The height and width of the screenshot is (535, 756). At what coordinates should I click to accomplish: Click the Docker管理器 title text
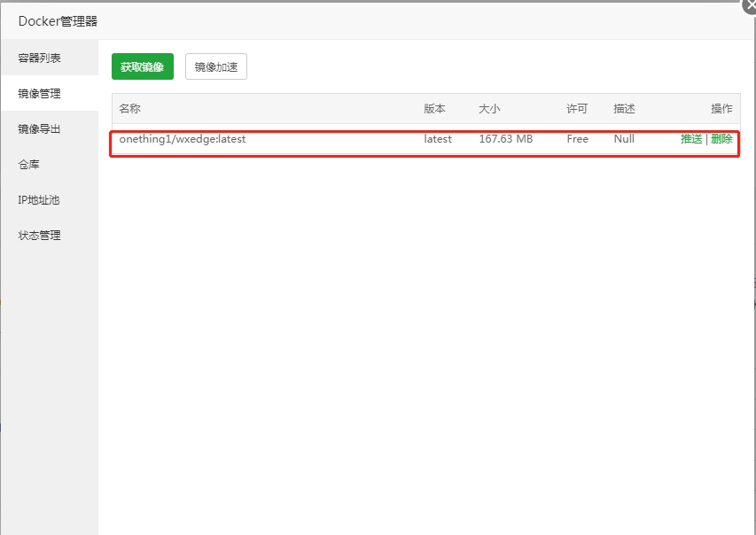tap(58, 22)
